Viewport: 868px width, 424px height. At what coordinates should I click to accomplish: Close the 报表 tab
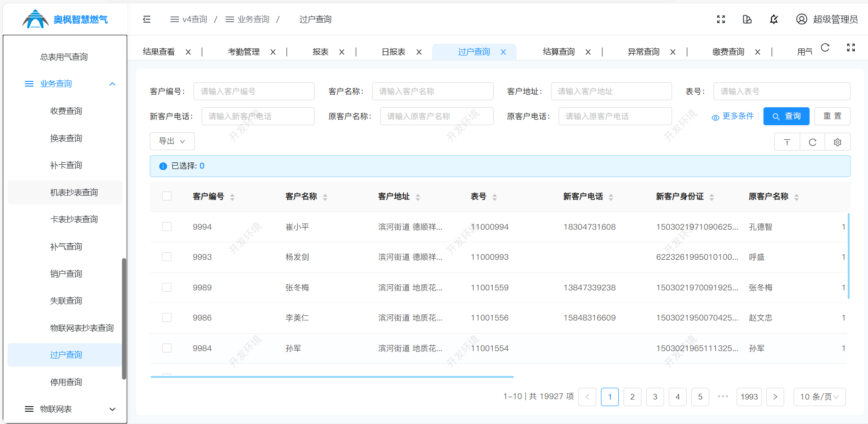341,52
